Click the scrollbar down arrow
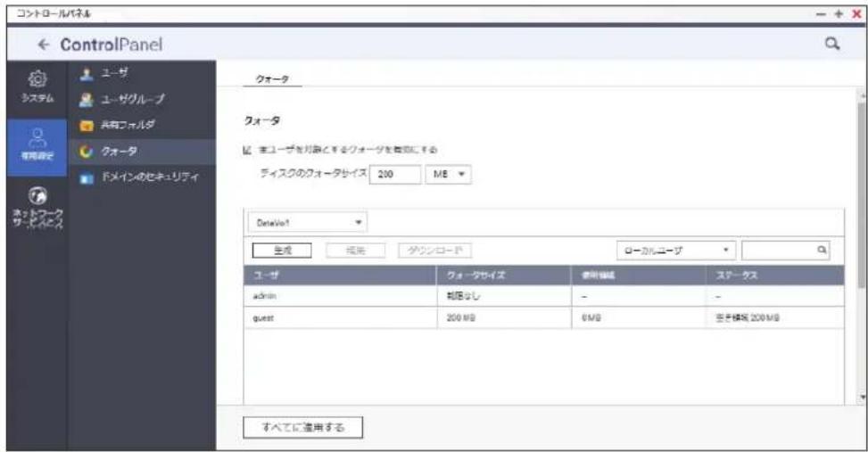Viewport: 868px width, 452px height. (861, 397)
